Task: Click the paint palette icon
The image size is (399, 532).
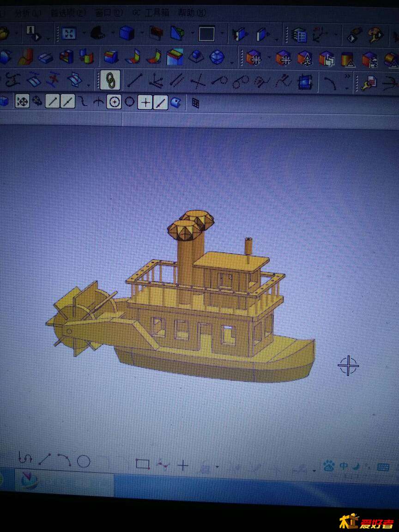Action: click(375, 35)
